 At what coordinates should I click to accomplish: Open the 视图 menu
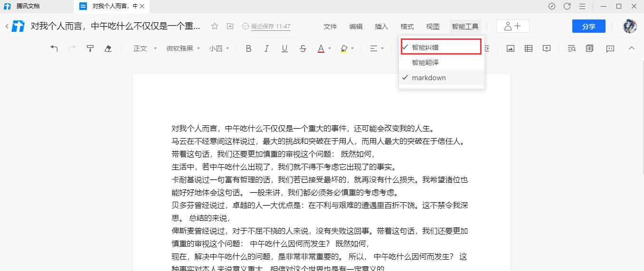433,27
